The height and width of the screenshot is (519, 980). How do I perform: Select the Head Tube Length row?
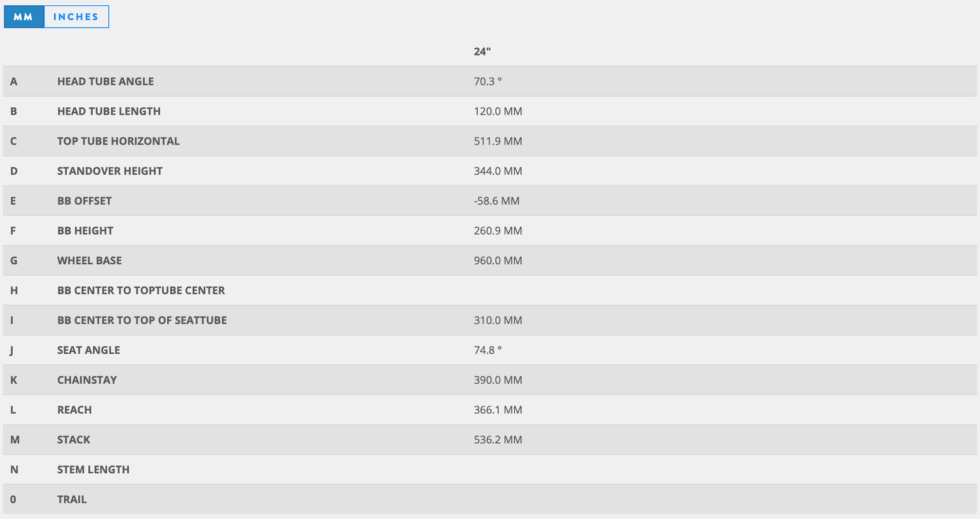click(490, 111)
